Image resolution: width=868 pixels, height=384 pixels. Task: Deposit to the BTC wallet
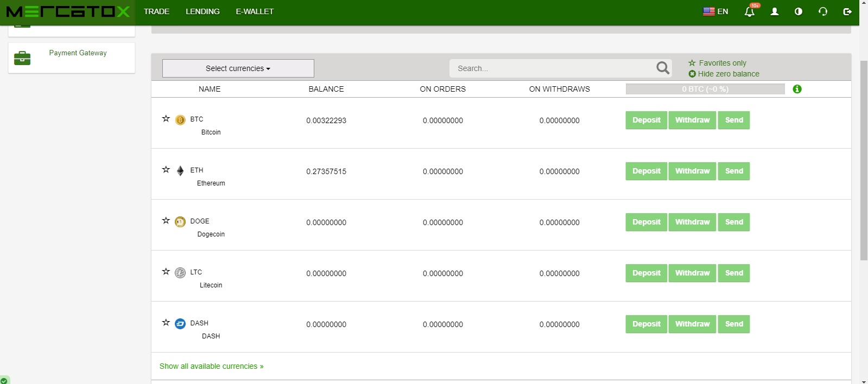click(x=646, y=120)
